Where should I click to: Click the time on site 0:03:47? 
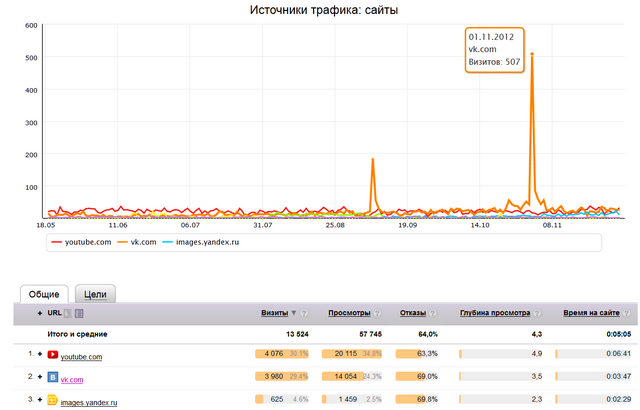pyautogui.click(x=618, y=377)
